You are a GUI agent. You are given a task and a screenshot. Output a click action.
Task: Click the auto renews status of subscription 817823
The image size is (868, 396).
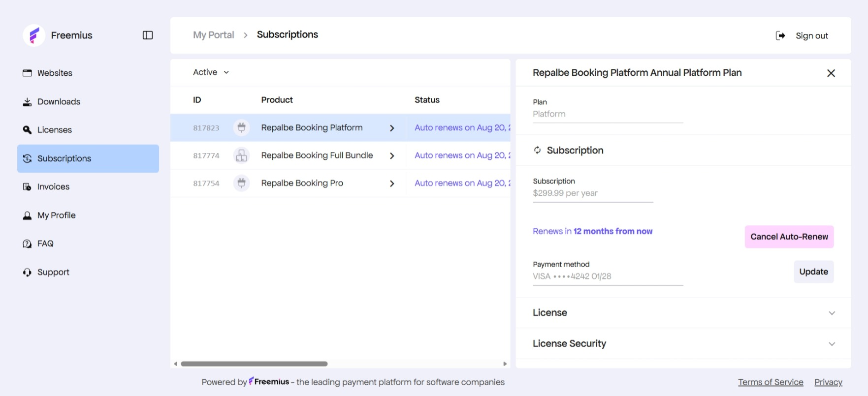click(462, 128)
